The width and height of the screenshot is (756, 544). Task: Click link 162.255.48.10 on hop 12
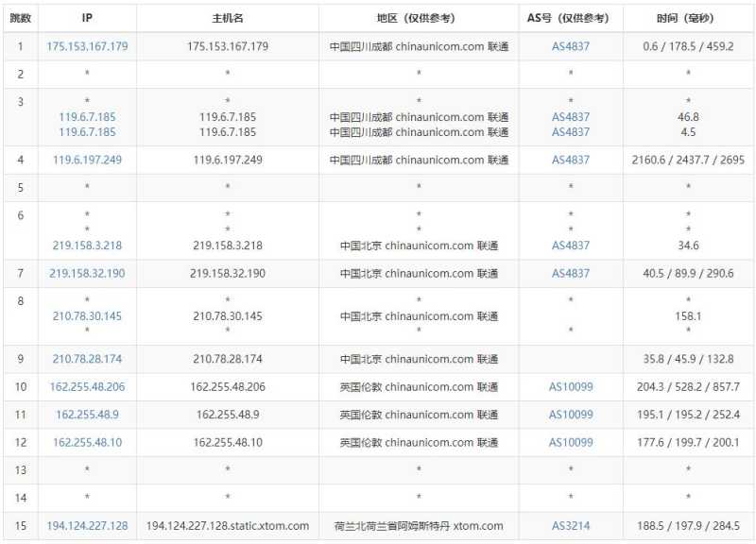(85, 442)
